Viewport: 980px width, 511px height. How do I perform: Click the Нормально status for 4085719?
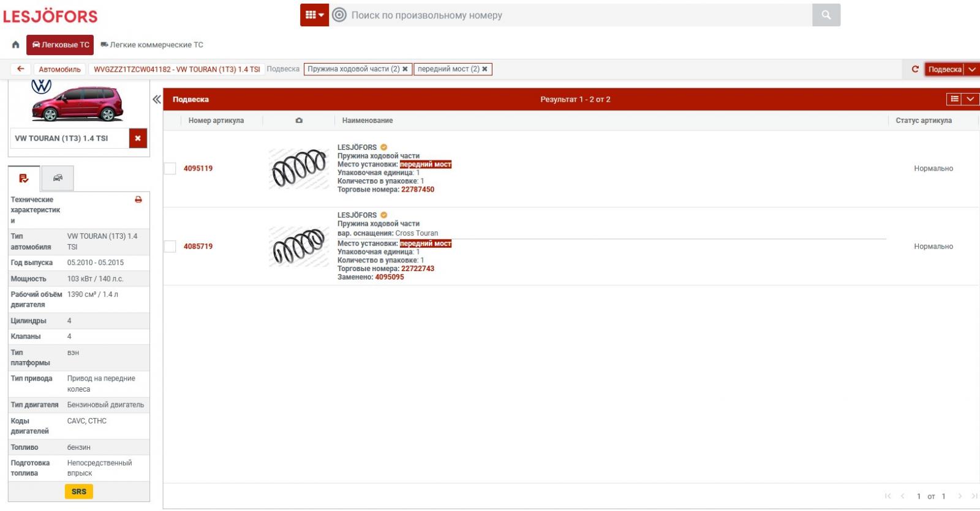coord(933,246)
